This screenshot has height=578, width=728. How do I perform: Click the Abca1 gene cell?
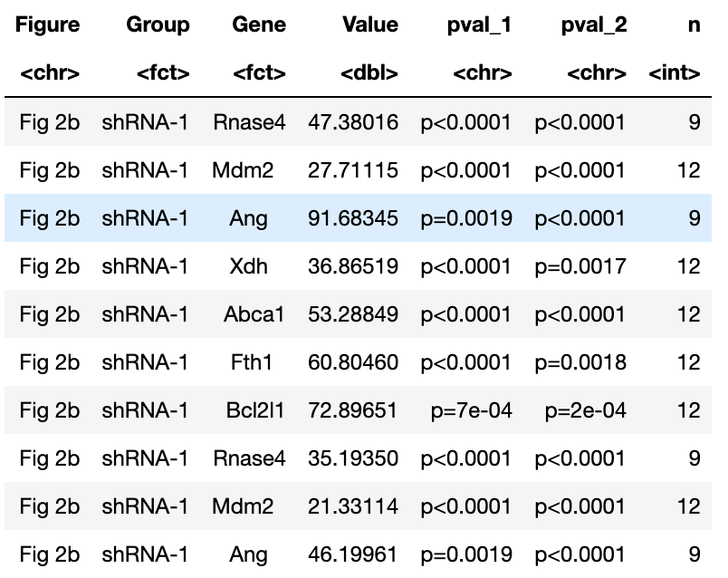tap(254, 314)
